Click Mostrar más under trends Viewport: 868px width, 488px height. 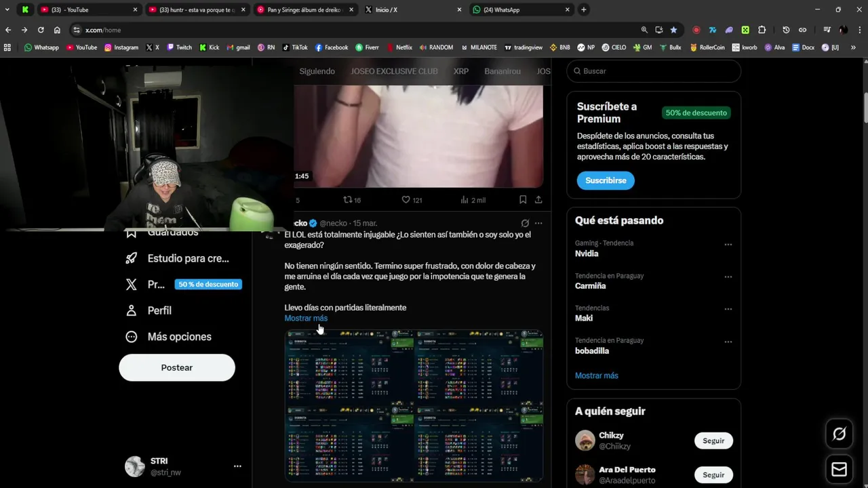tap(597, 375)
